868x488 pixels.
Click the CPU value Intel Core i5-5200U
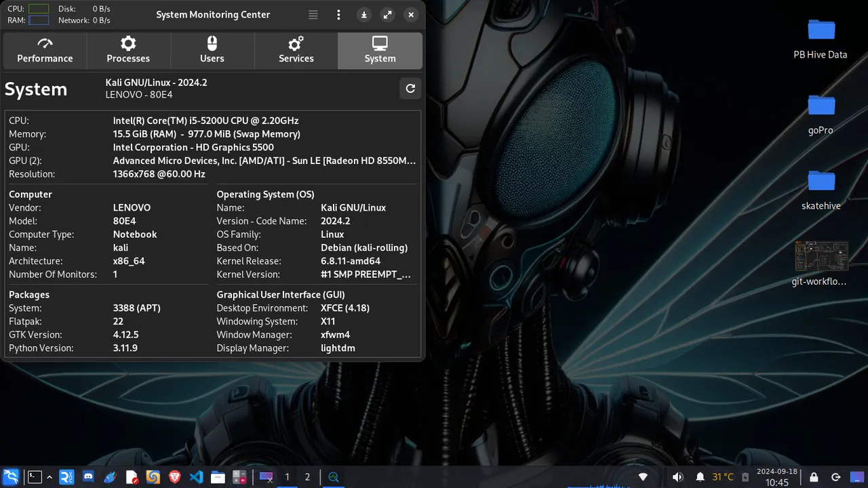[x=205, y=121]
